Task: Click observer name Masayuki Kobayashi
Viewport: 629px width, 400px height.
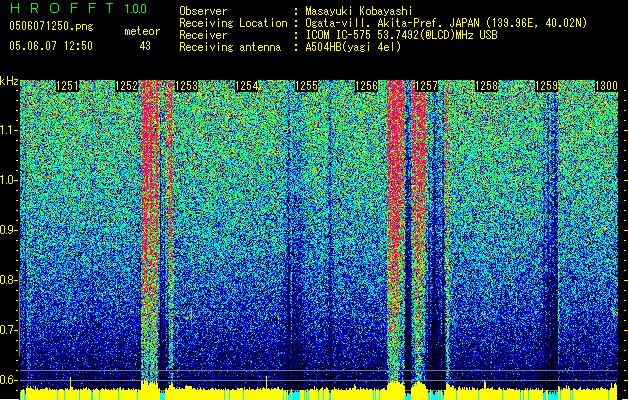Action: coord(359,11)
